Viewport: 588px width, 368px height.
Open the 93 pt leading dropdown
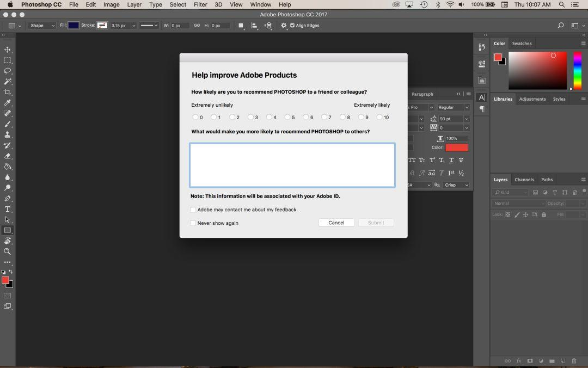[x=467, y=119]
